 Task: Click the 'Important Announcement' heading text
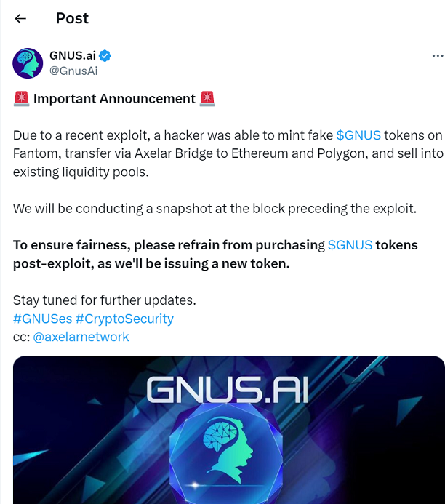click(x=114, y=99)
